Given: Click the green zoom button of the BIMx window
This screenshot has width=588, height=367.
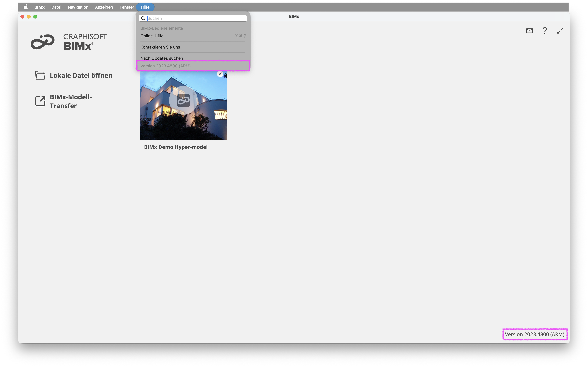Looking at the screenshot, I should [x=35, y=16].
